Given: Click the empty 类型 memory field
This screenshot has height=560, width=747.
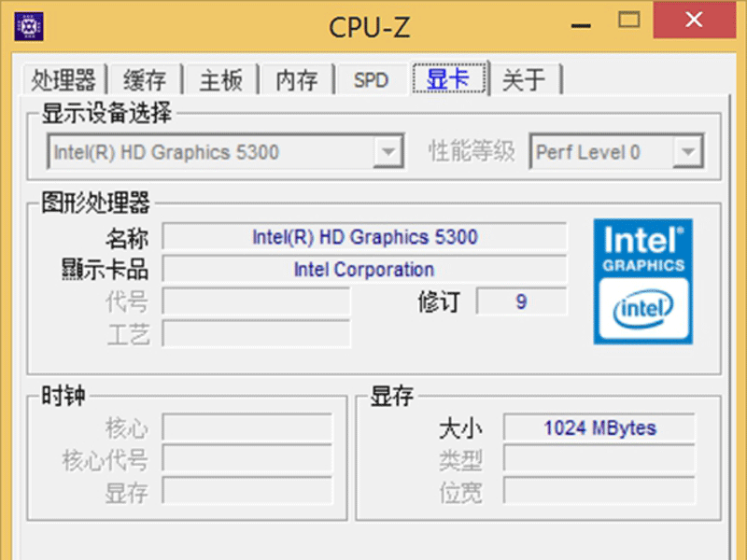Looking at the screenshot, I should (x=599, y=459).
